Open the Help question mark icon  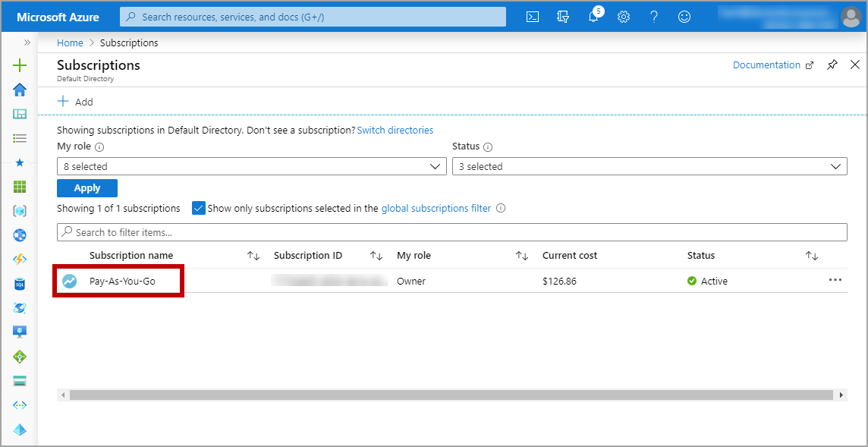(x=654, y=17)
